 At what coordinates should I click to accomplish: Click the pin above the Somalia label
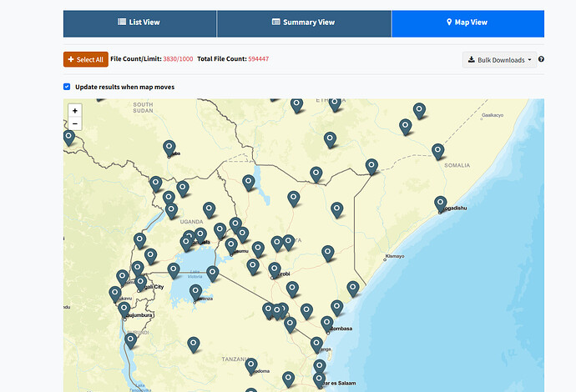click(438, 150)
